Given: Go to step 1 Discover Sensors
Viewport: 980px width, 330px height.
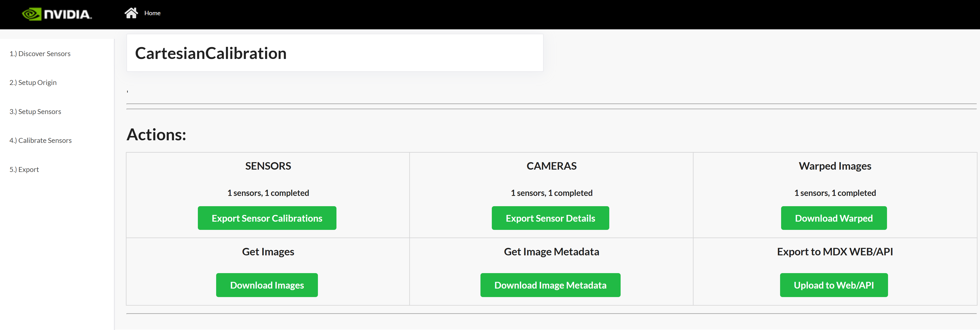Looking at the screenshot, I should pyautogui.click(x=40, y=54).
